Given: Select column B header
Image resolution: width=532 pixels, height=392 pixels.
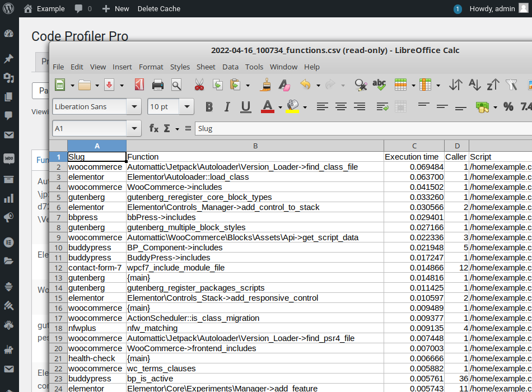Looking at the screenshot, I should pyautogui.click(x=255, y=146).
